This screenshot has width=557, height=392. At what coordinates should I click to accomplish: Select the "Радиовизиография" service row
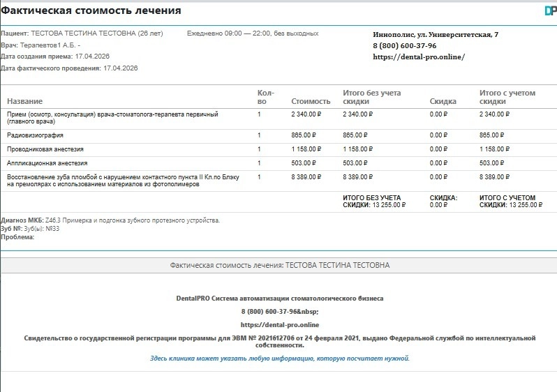(x=35, y=135)
